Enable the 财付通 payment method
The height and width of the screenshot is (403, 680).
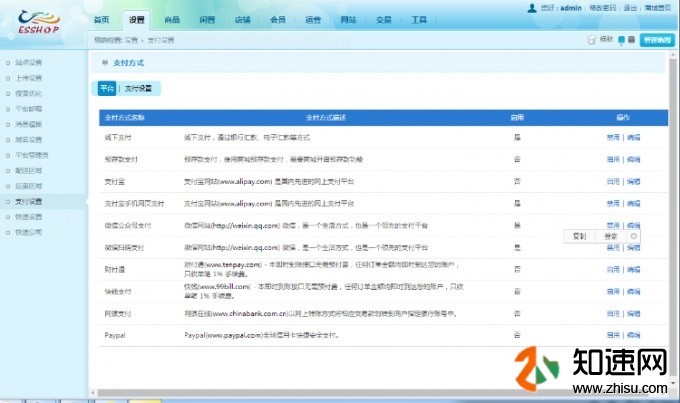coord(613,269)
